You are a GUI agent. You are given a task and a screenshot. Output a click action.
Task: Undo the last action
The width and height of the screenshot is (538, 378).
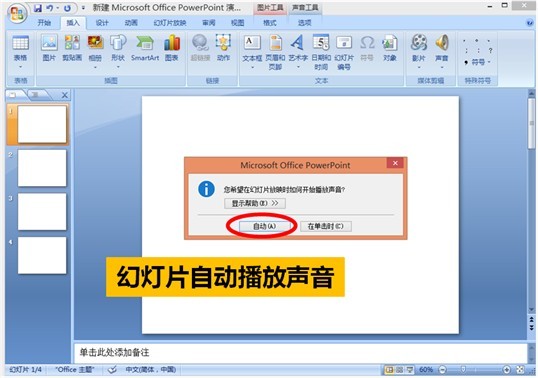coord(50,8)
